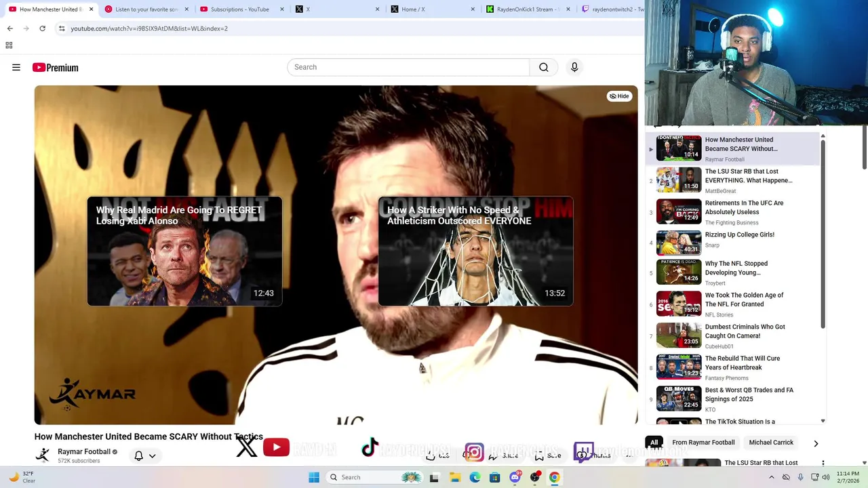The image size is (868, 488).
Task: Play 'Dumbest Criminals Who Got Caught' video
Action: click(732, 335)
